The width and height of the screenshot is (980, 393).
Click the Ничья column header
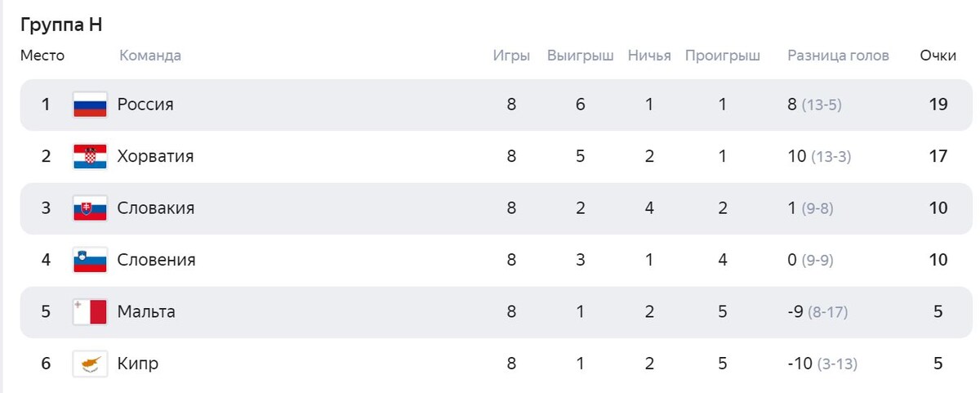(649, 56)
